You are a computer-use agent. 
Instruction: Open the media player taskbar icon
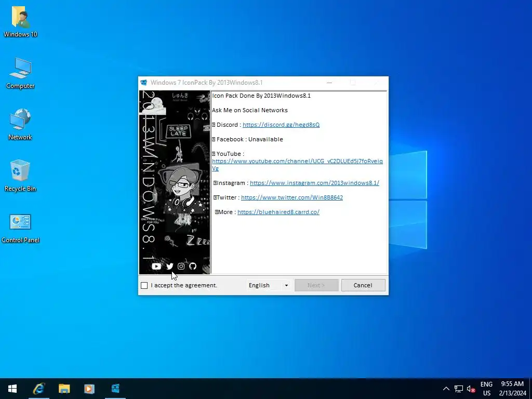89,389
